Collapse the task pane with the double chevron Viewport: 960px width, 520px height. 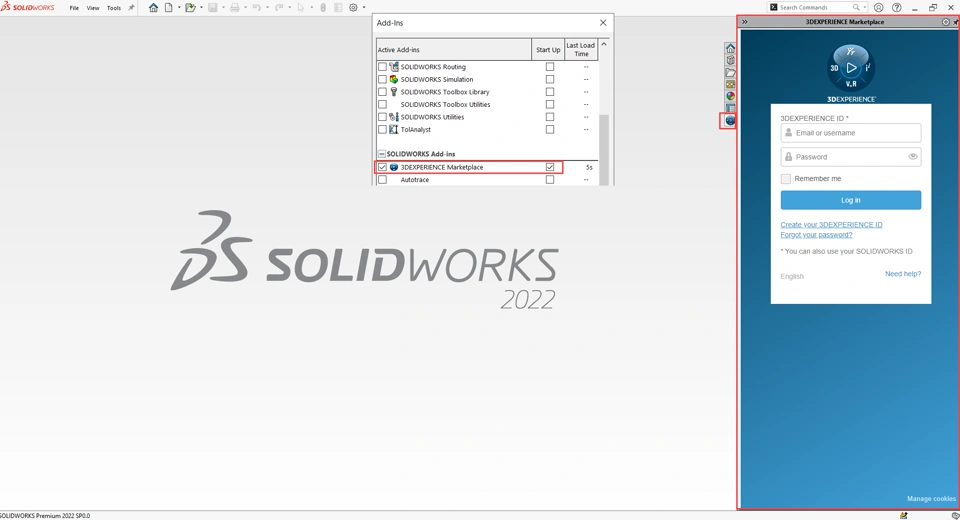pyautogui.click(x=744, y=21)
